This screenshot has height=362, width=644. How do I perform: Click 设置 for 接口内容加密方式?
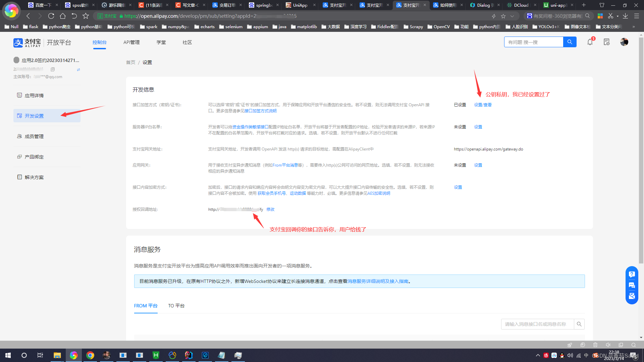pos(458,187)
